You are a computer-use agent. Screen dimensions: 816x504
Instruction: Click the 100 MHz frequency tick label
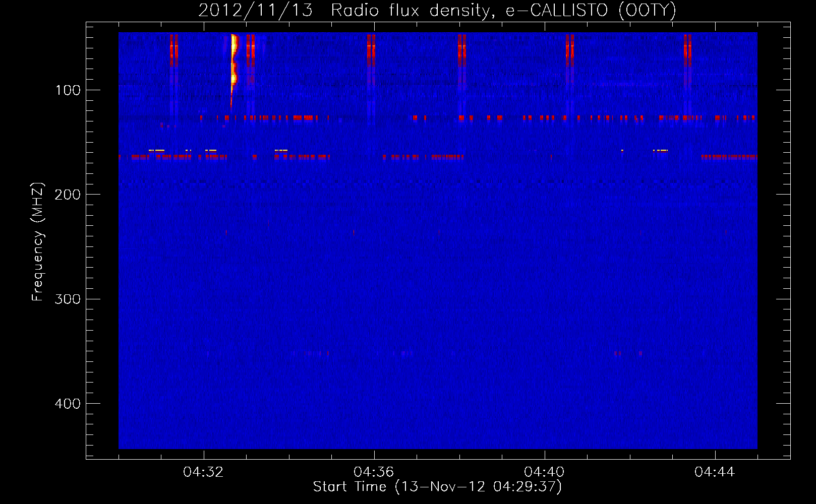(x=68, y=90)
